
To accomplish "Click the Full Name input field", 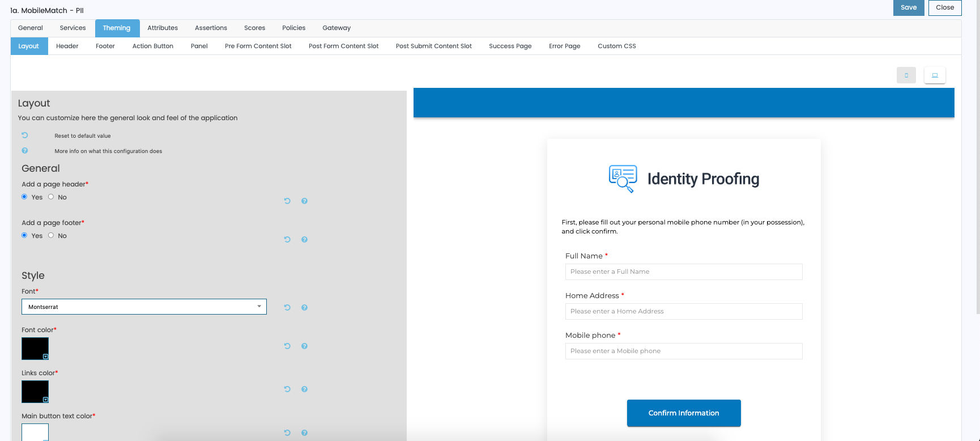I will click(684, 272).
